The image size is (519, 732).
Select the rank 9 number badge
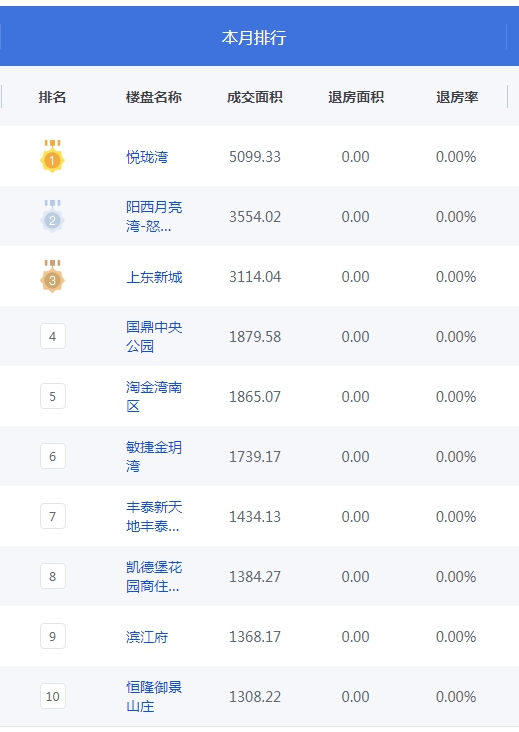53,636
